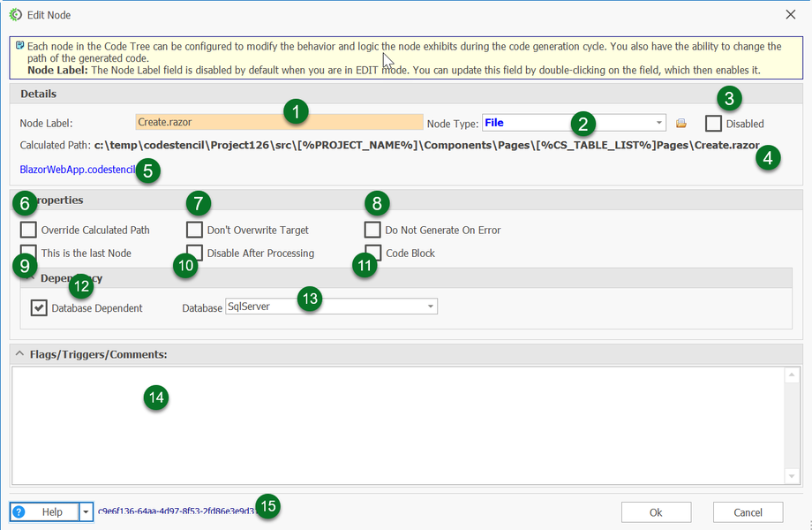Click the blue question mark Help icon
Viewport: 812px width, 530px height.
point(19,511)
